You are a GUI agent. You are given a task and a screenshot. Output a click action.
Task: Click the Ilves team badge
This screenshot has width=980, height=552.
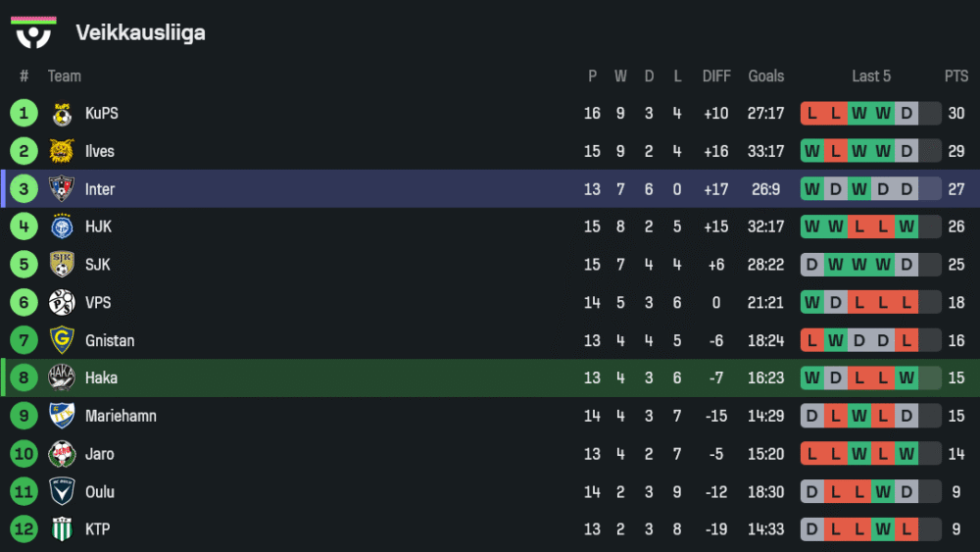pyautogui.click(x=62, y=151)
